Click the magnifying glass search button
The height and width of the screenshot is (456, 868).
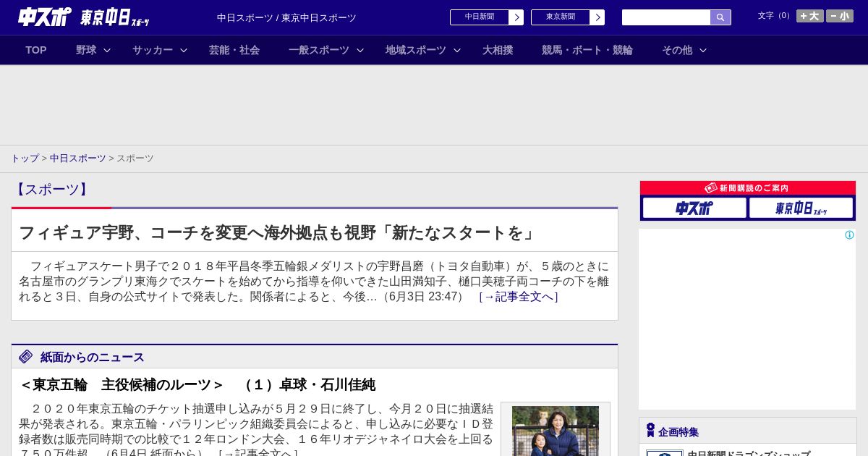coord(720,17)
